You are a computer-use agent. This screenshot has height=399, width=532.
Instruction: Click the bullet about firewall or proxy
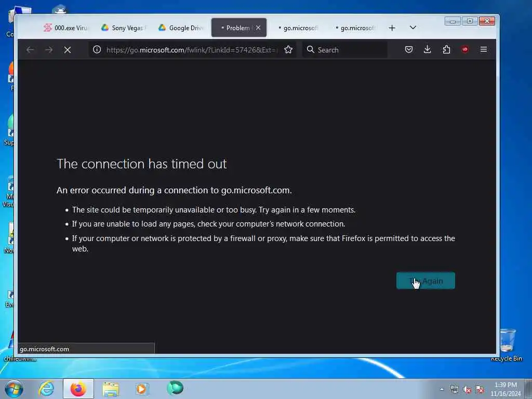click(x=263, y=243)
